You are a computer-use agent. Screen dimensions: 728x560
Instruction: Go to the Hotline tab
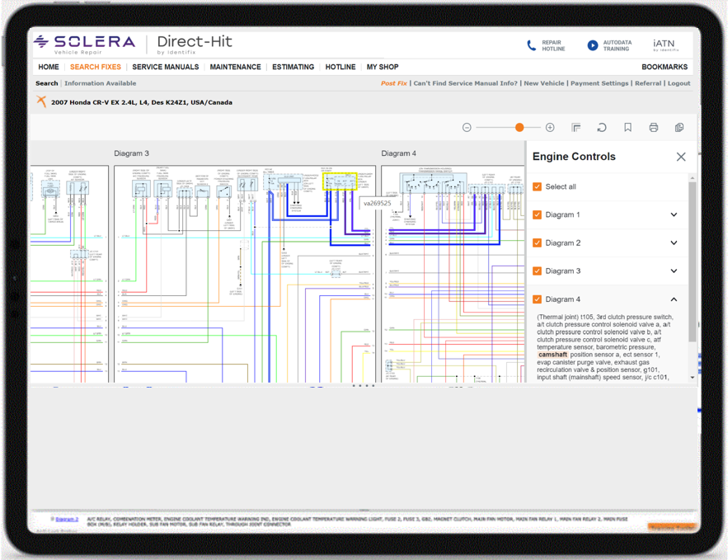[x=341, y=68]
